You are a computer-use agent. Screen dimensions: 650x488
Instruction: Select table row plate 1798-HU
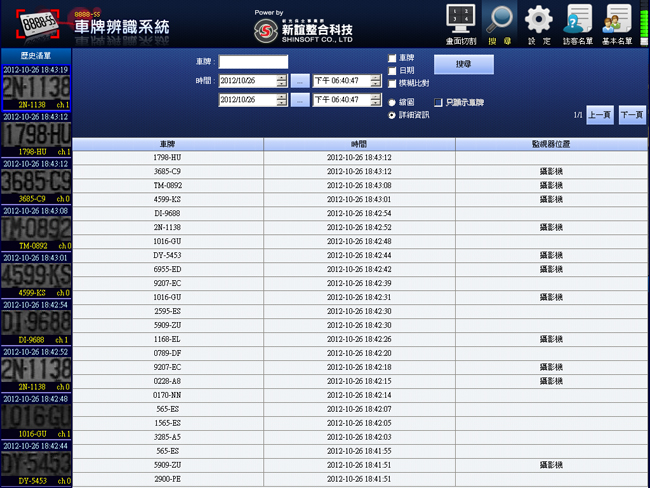coord(360,158)
